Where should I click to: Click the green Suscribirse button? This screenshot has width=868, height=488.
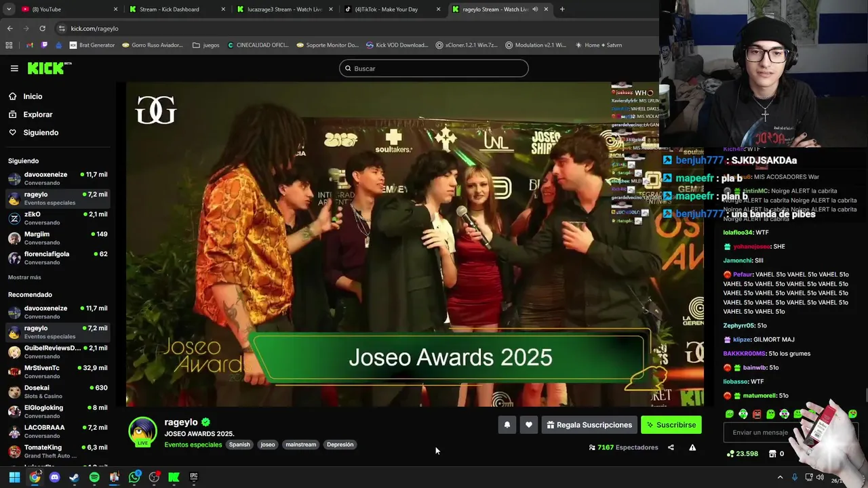click(671, 425)
